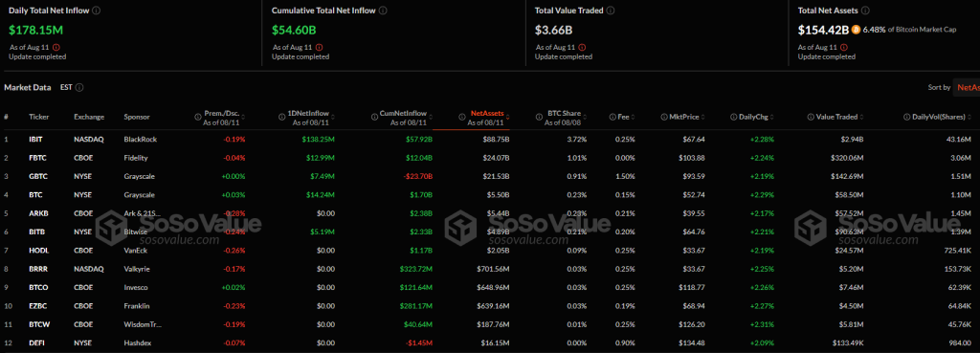
Task: Click Valkyrie sponsor name
Action: coord(137,269)
